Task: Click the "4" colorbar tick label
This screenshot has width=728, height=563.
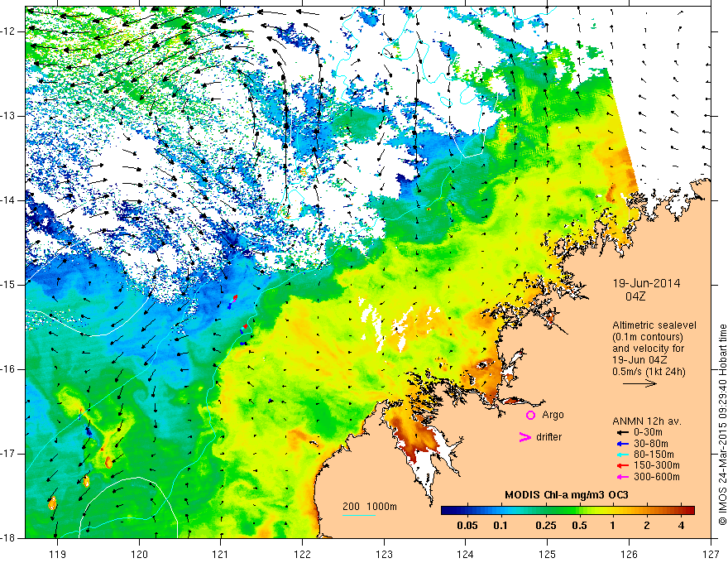Action: (x=681, y=526)
